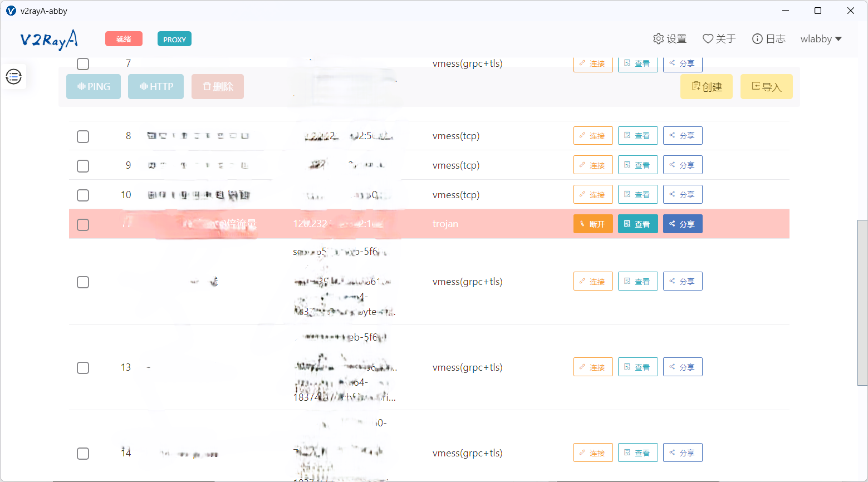
Task: View (查看) server row 8
Action: pyautogui.click(x=637, y=136)
